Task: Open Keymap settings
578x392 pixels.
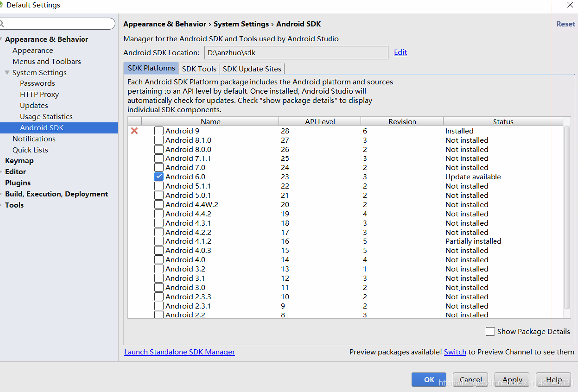Action: click(19, 161)
